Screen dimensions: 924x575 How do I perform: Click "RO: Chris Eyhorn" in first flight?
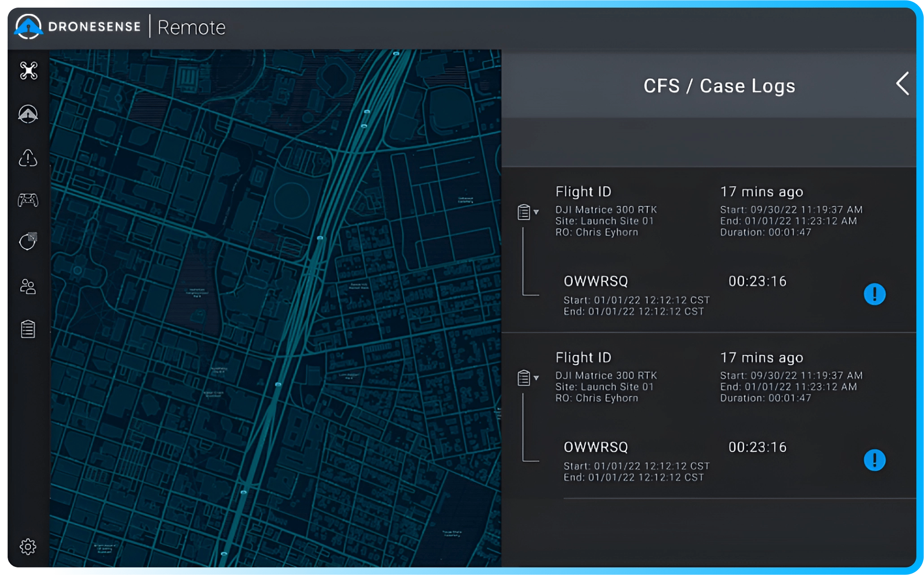point(597,232)
